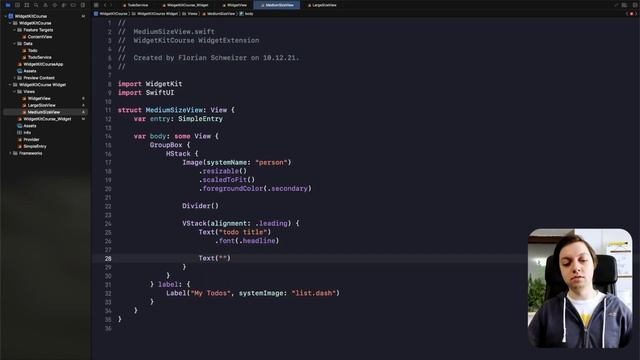Collapse the Data group
Image resolution: width=640 pixels, height=360 pixels.
pyautogui.click(x=15, y=44)
